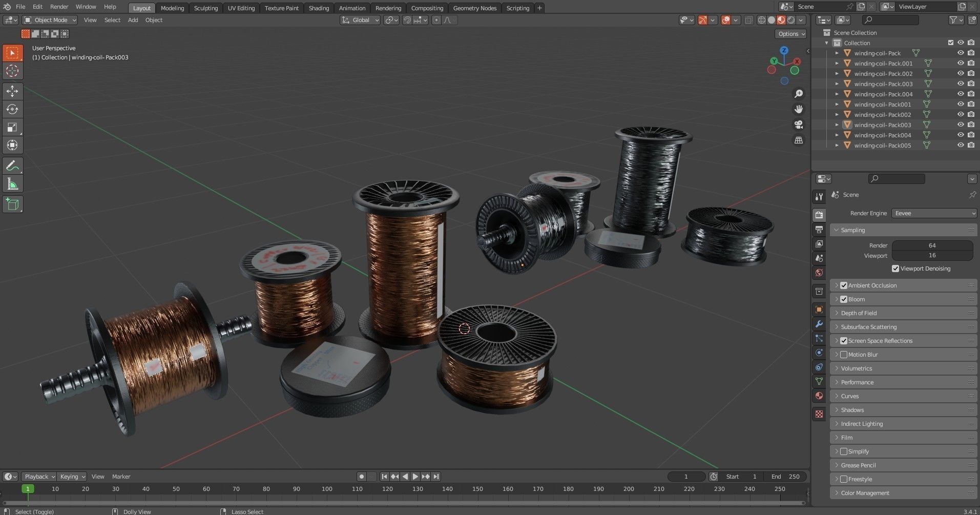The image size is (980, 515).
Task: Disable the Bloom checkbox
Action: click(844, 299)
